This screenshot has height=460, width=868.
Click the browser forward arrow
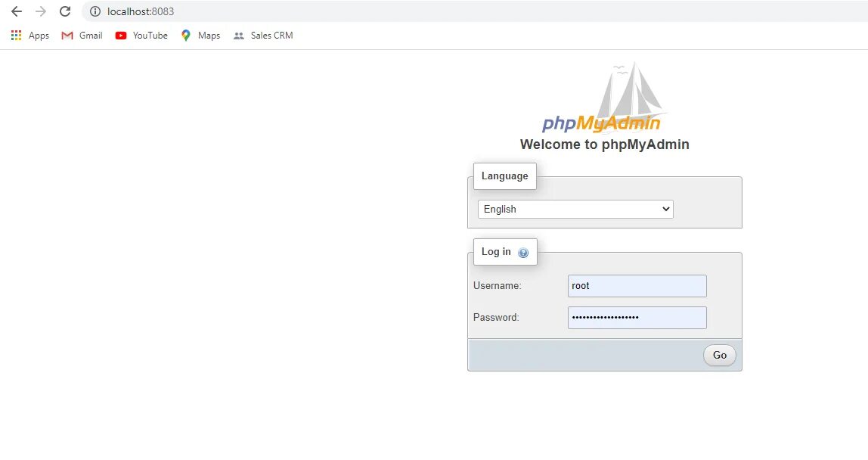41,11
